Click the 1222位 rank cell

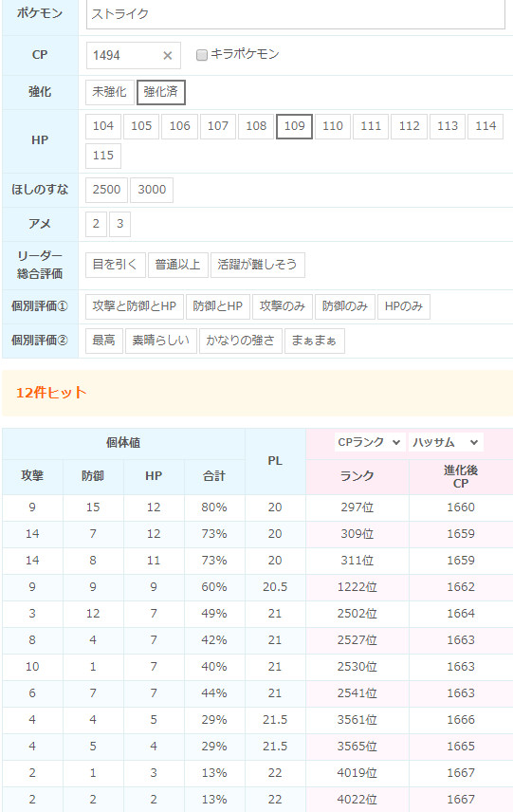357,588
